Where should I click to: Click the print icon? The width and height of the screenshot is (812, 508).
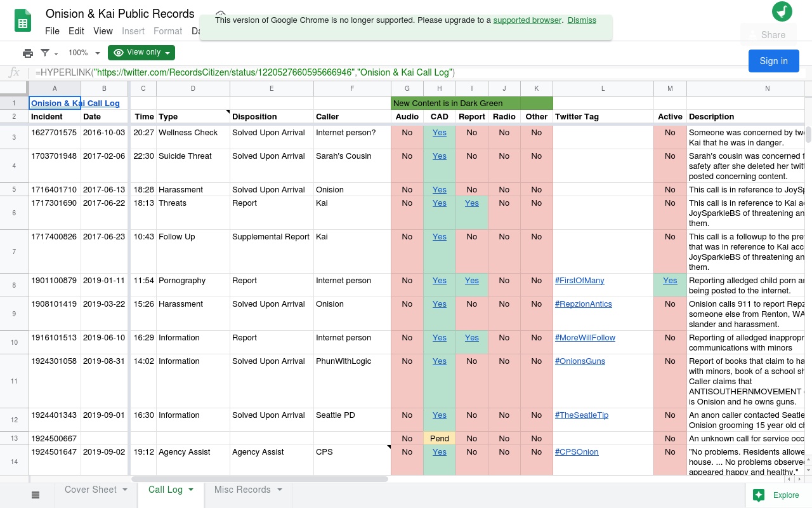28,53
